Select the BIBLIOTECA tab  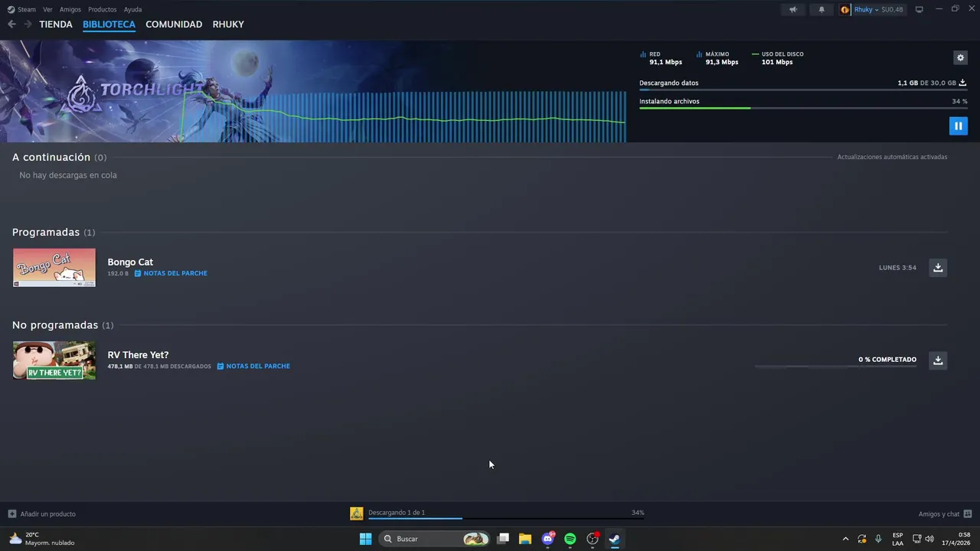coord(109,24)
